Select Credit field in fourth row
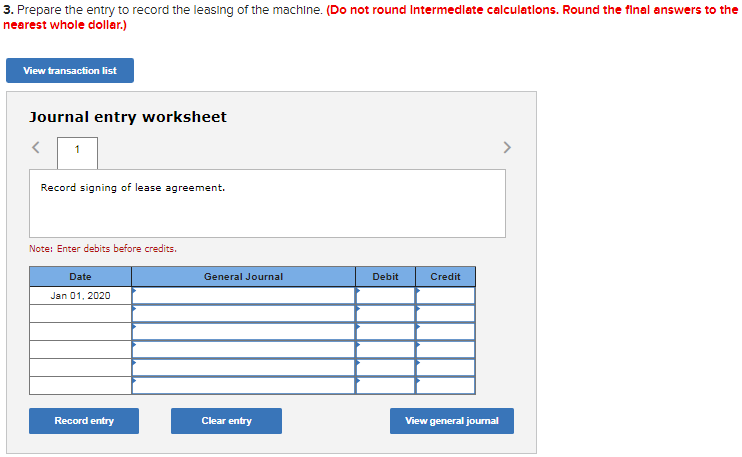 coord(445,350)
